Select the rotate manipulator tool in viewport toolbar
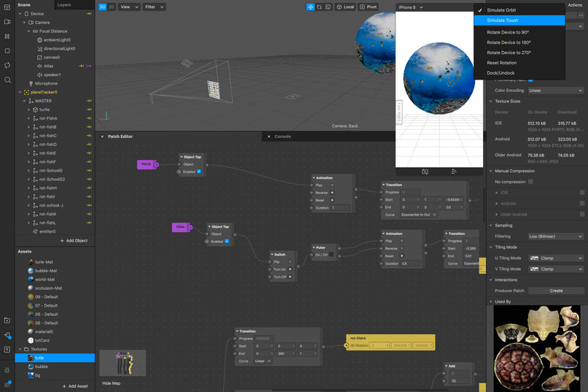588x392 pixels. [x=320, y=7]
